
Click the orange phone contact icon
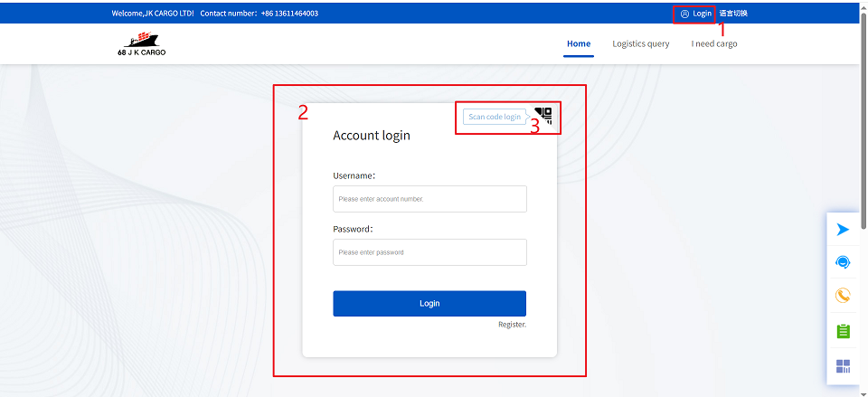[843, 296]
